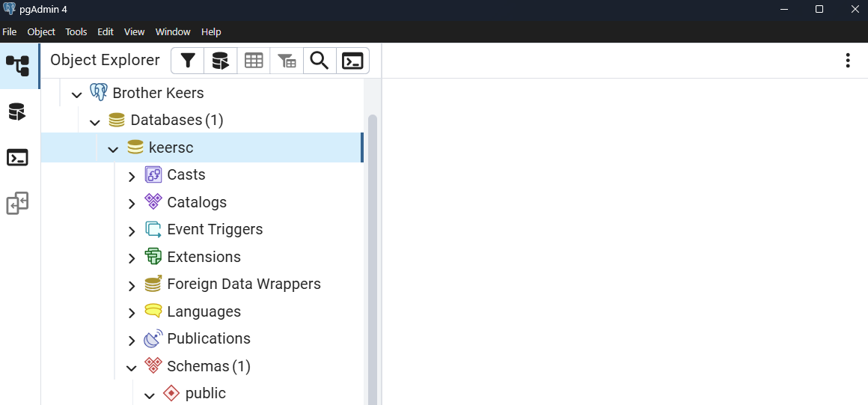Open the Schema Diff sidebar icon
Screen dimensions: 868x405
[18, 204]
